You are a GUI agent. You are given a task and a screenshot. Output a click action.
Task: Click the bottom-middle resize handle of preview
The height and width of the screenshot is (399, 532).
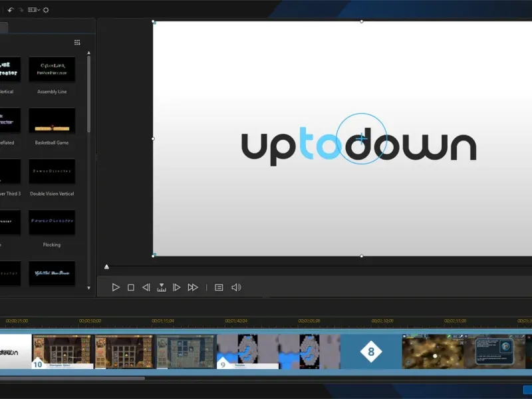(x=362, y=256)
